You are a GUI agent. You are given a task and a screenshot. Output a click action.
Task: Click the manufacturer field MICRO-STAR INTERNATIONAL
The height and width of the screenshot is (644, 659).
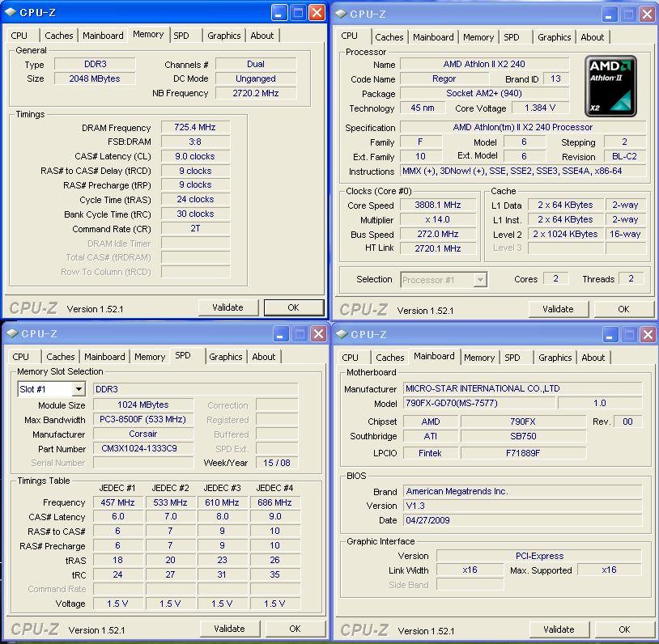click(x=522, y=388)
